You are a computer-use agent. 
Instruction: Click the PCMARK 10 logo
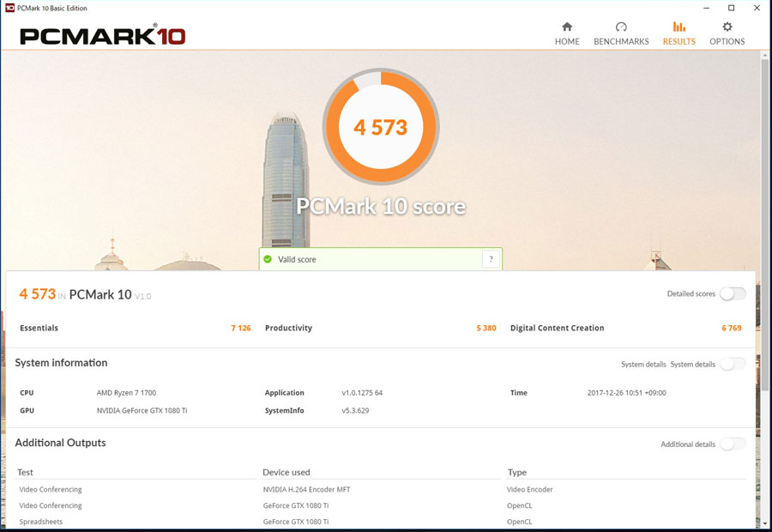[x=102, y=35]
